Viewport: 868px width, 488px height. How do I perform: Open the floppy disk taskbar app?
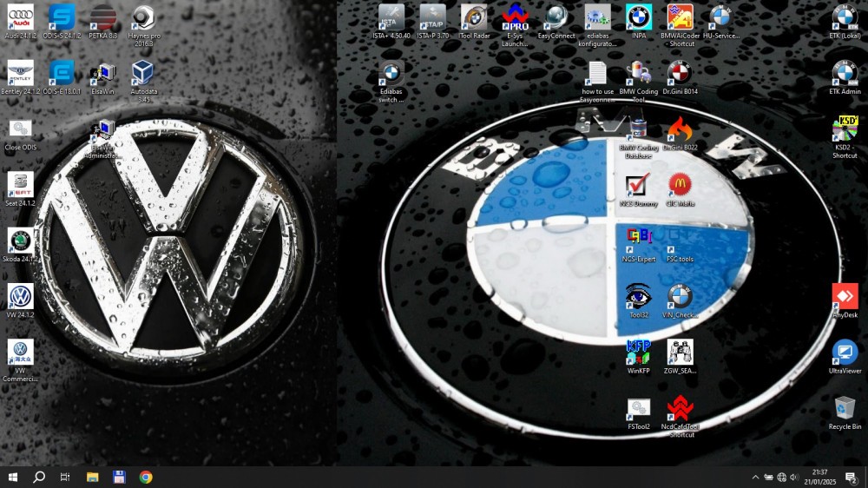coord(119,477)
